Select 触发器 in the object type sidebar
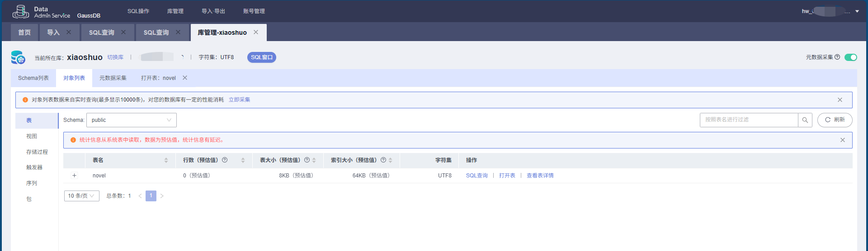The image size is (868, 251). pos(34,167)
